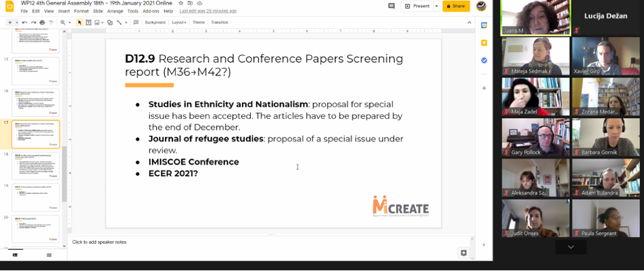
Task: Print the presentation
Action: 42,23
